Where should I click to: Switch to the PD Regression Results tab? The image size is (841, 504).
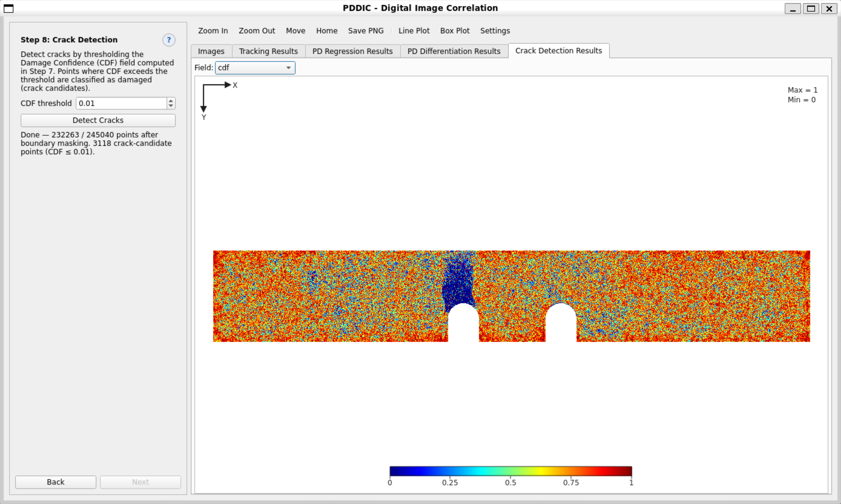(352, 51)
